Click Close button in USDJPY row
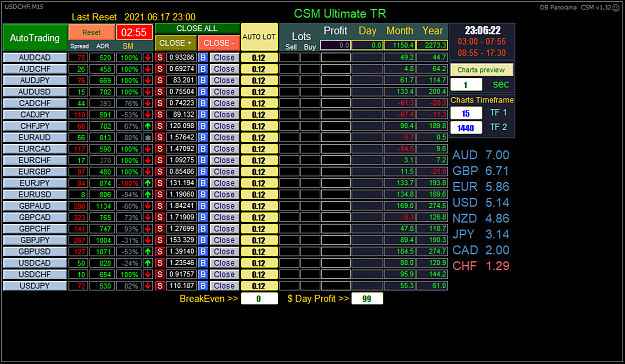Screen dimensions: 625x364 224,286
